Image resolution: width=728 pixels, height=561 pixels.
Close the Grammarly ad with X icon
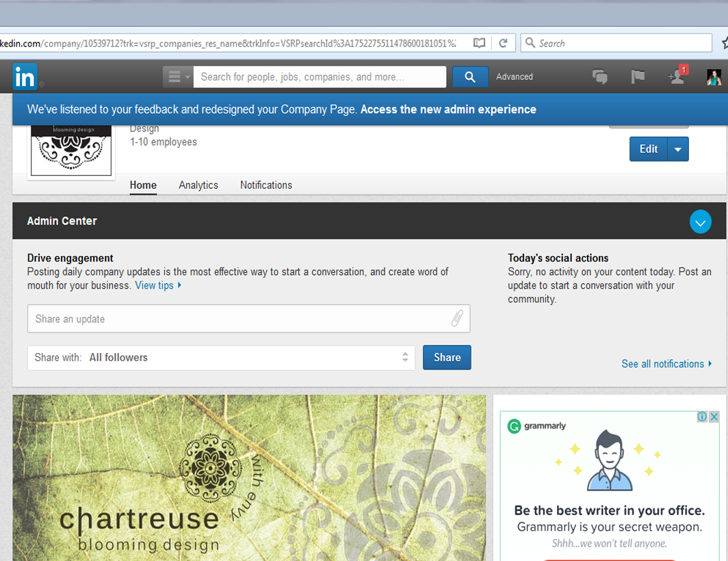(714, 417)
